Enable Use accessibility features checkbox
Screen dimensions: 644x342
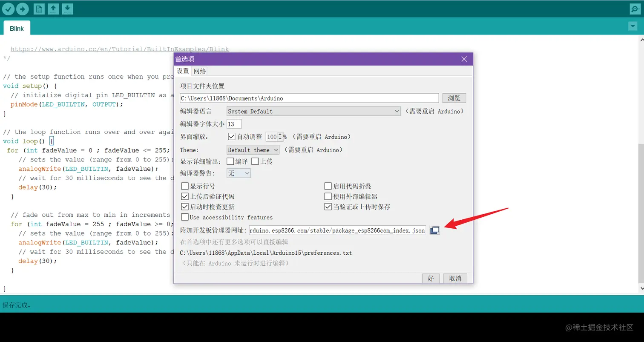185,217
